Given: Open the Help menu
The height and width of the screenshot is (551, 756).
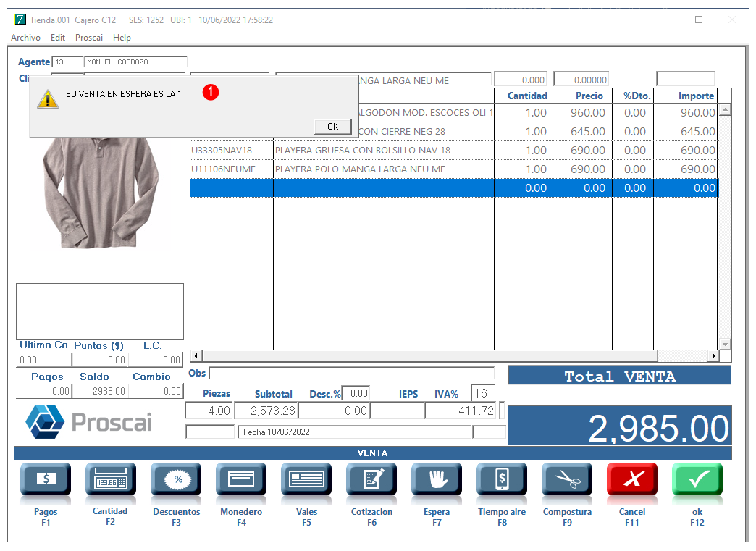Looking at the screenshot, I should (x=122, y=38).
